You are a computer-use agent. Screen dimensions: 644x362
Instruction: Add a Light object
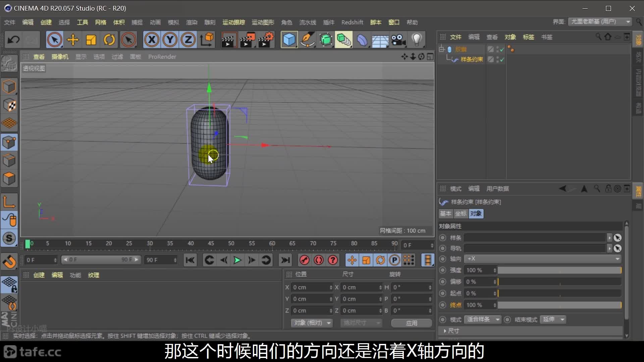[x=417, y=40]
